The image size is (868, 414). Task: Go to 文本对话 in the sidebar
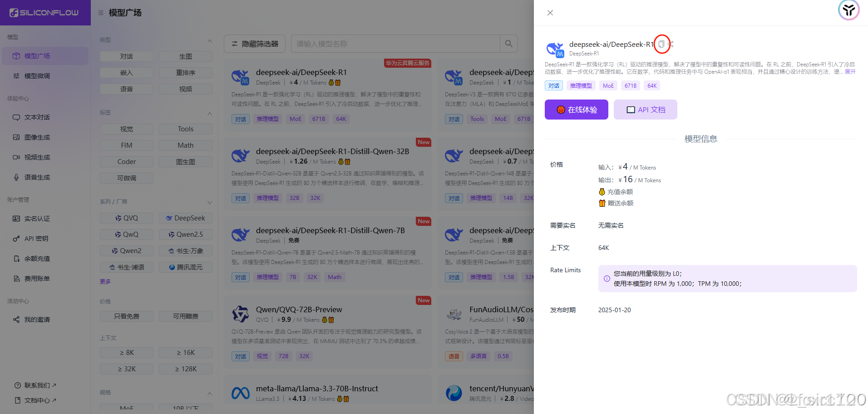45,117
